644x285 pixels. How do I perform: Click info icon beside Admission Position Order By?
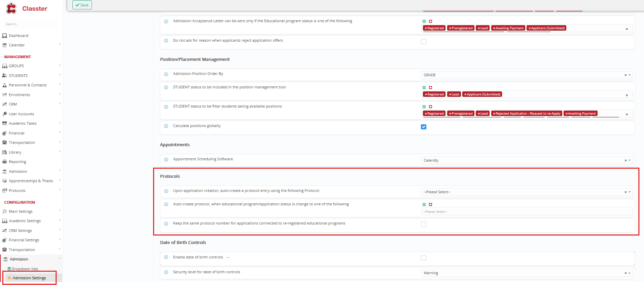(166, 74)
